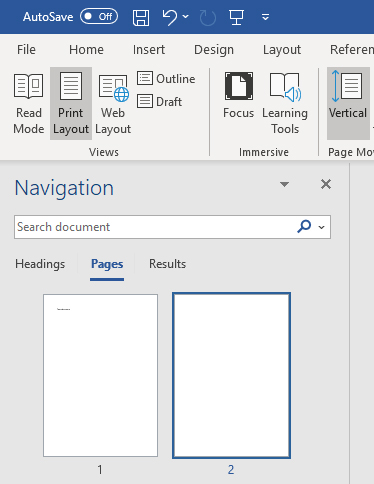Switch to the Design ribbon tab
The width and height of the screenshot is (374, 484).
[x=214, y=50]
